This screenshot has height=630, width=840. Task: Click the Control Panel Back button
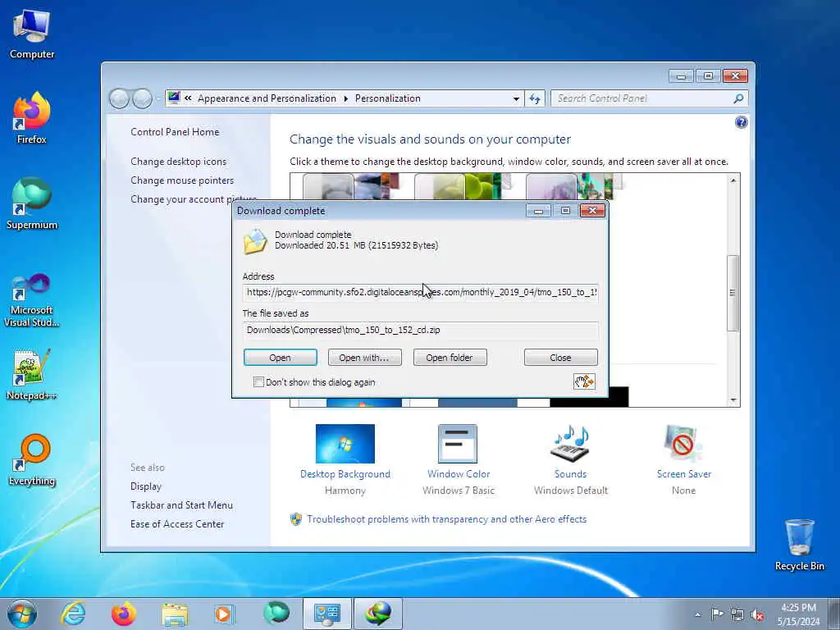click(119, 98)
